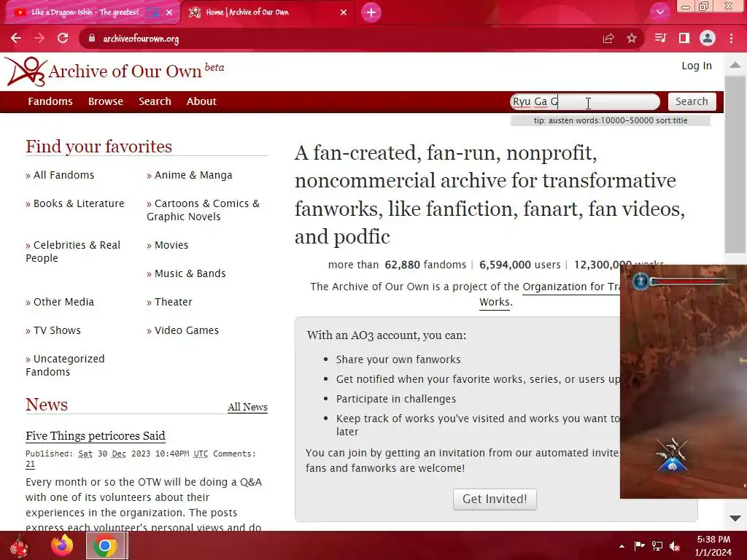Click the search tip text below search box
This screenshot has height=560, width=747.
[x=611, y=120]
